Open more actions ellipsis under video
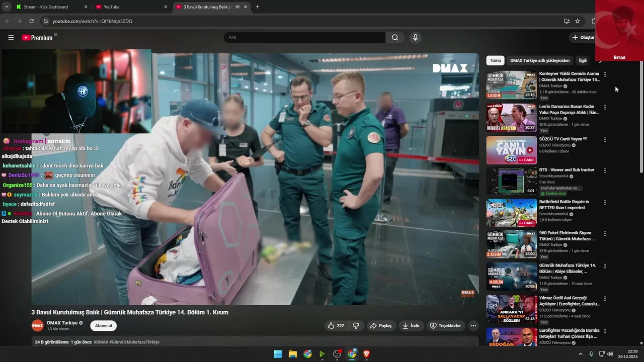Viewport: 644px width, 362px height. (x=473, y=326)
